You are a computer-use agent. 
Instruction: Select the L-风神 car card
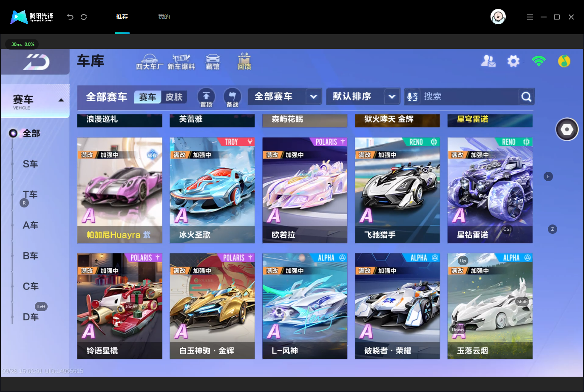pyautogui.click(x=305, y=306)
